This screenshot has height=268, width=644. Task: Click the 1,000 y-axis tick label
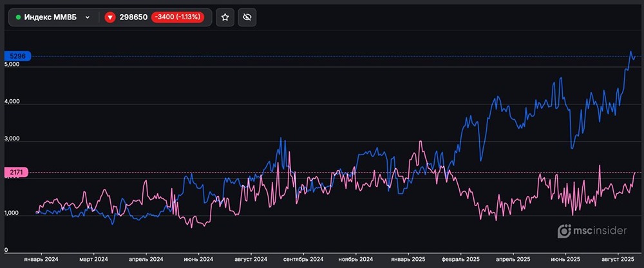click(12, 214)
